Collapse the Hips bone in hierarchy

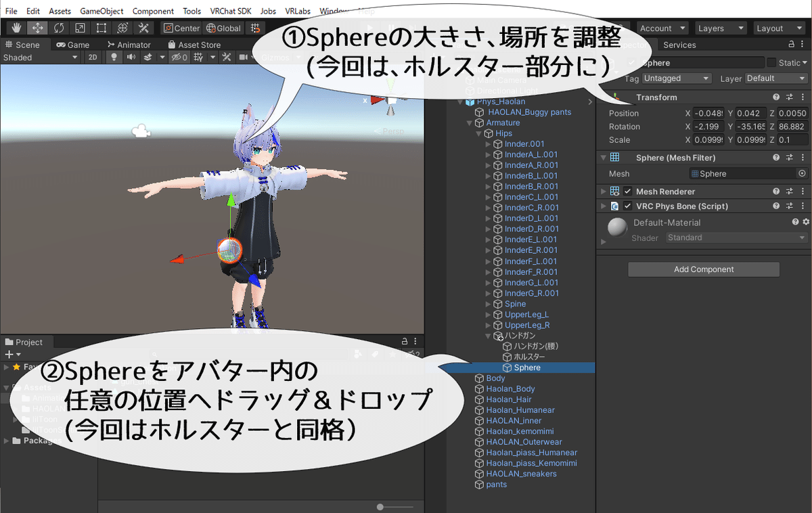(480, 134)
